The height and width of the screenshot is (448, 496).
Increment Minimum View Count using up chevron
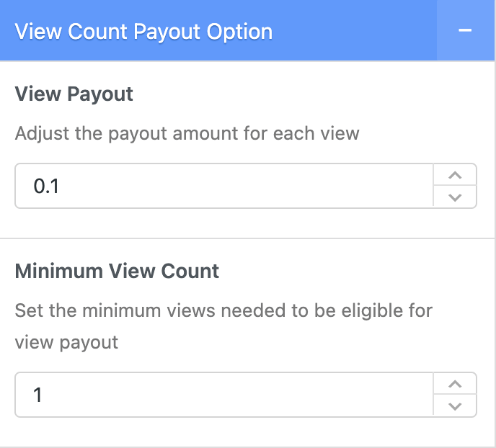click(x=454, y=384)
